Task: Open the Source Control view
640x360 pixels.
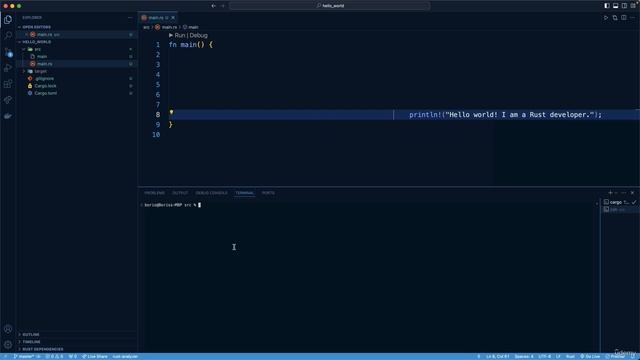Action: [8, 52]
